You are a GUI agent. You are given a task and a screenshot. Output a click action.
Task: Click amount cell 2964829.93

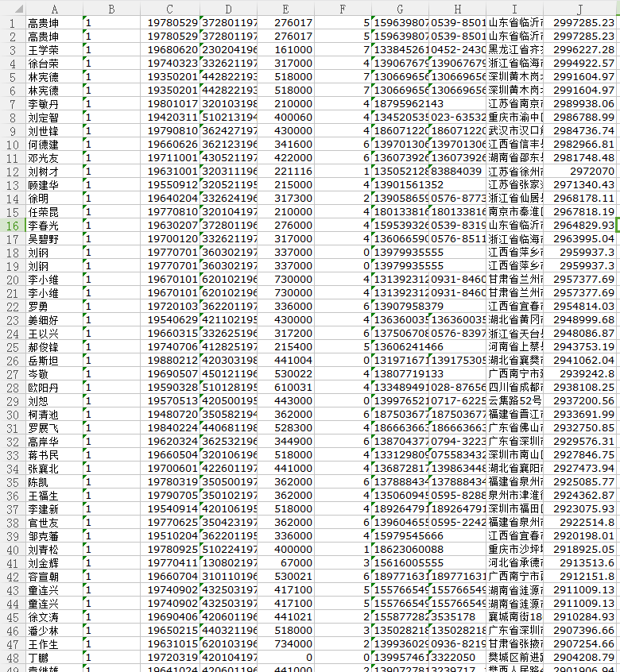(x=579, y=226)
